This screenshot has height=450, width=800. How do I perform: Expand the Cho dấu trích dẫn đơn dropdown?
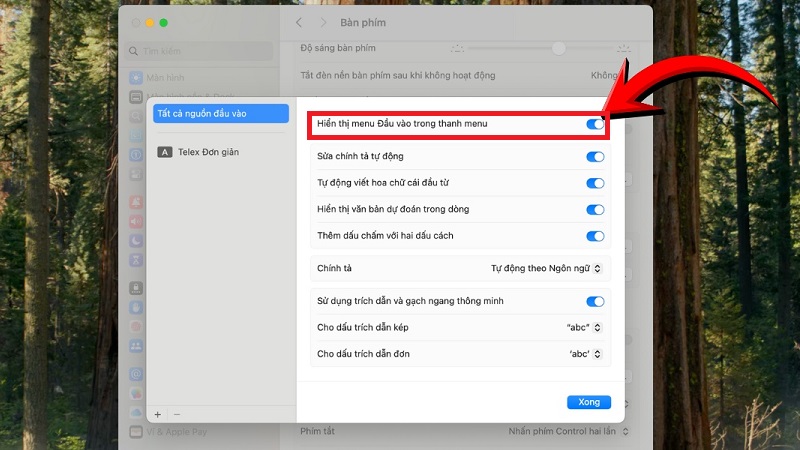point(584,353)
